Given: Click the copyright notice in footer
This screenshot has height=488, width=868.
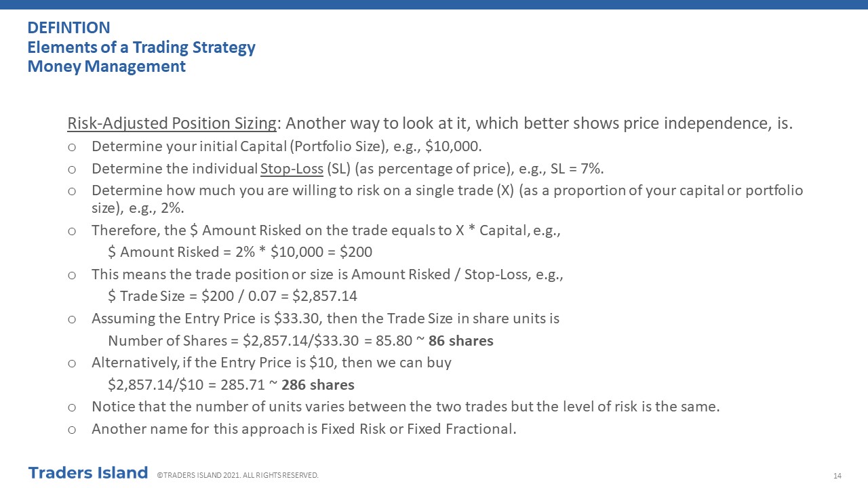Looking at the screenshot, I should point(237,475).
